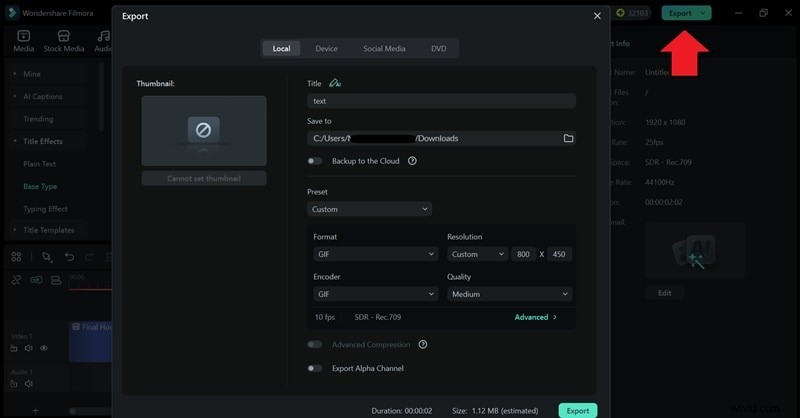
Task: Switch to the Device export tab
Action: point(326,48)
